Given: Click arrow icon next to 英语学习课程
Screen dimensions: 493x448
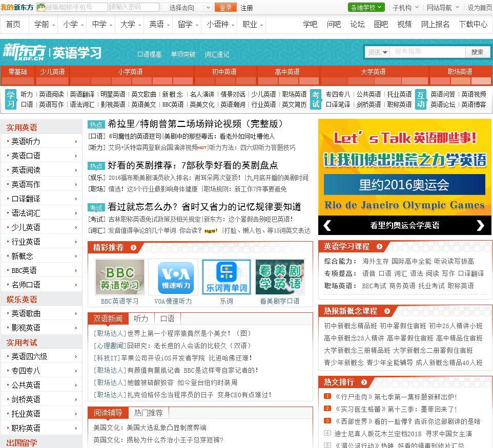Looking at the screenshot, I should pyautogui.click(x=380, y=247).
